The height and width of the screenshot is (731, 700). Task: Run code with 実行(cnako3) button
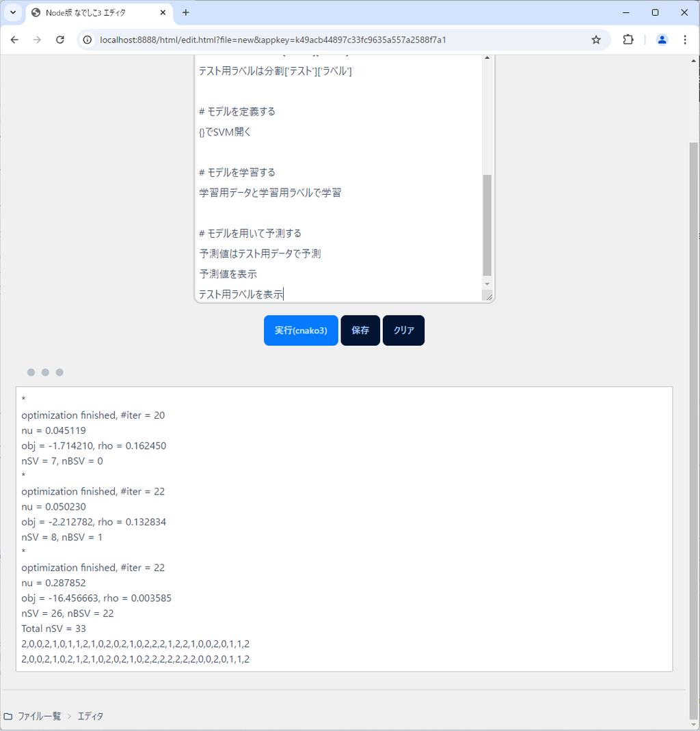301,331
